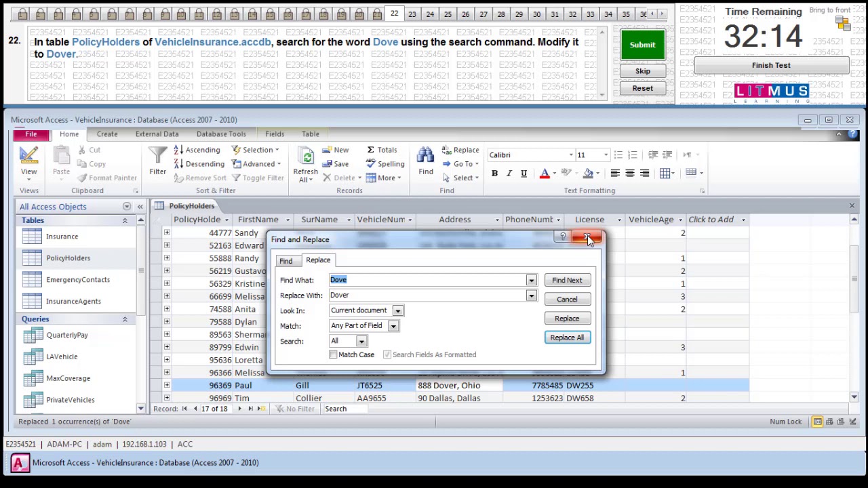Screen dimensions: 868x488
Task: Click the next record navigation arrow
Action: 239,409
